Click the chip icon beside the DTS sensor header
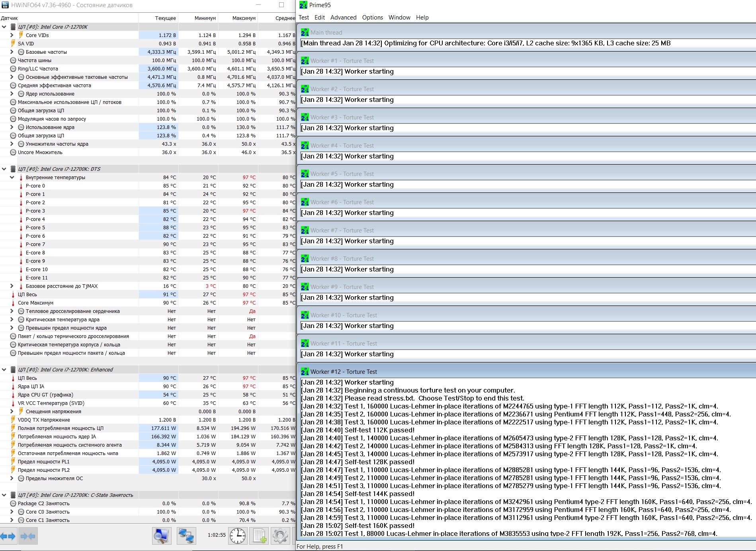The image size is (756, 551). click(13, 169)
